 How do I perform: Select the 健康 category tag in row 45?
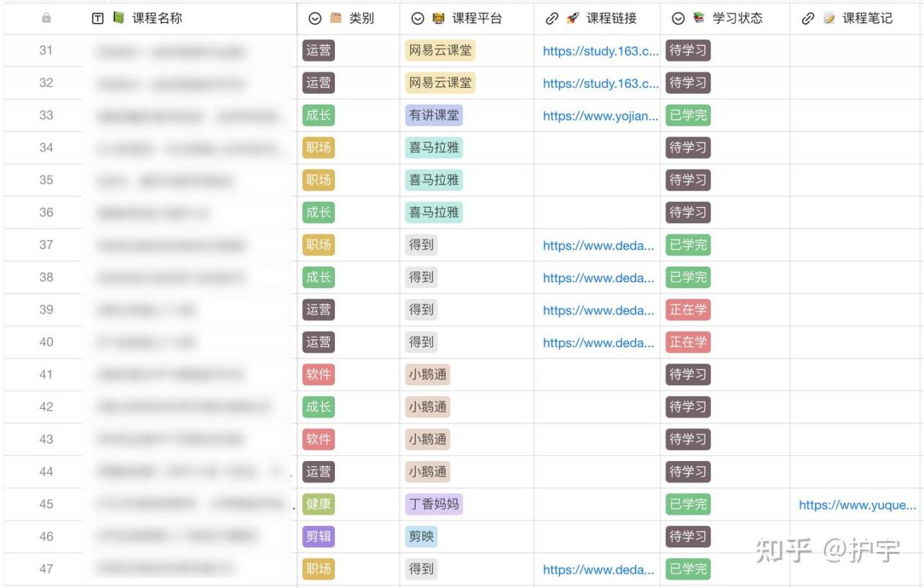(318, 504)
